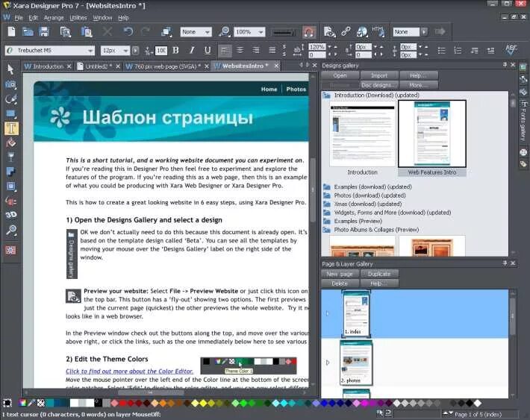The image size is (530, 420).
Task: Toggle Bold formatting
Action: click(175, 50)
